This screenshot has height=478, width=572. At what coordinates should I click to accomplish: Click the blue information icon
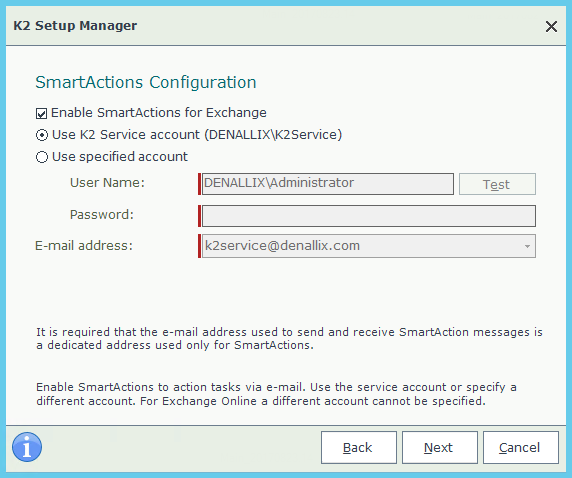pos(27,447)
